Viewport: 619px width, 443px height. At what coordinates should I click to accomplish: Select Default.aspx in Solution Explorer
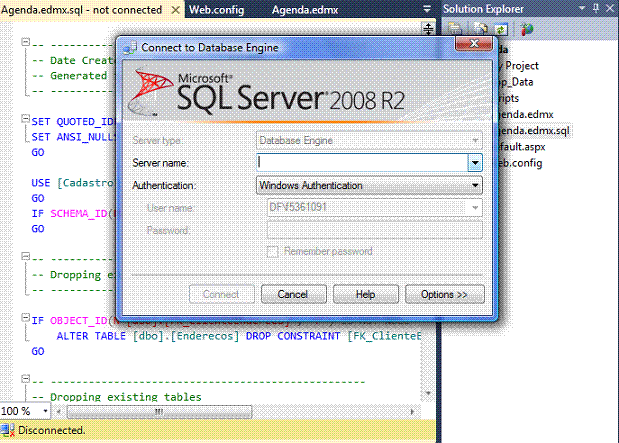pos(522,147)
